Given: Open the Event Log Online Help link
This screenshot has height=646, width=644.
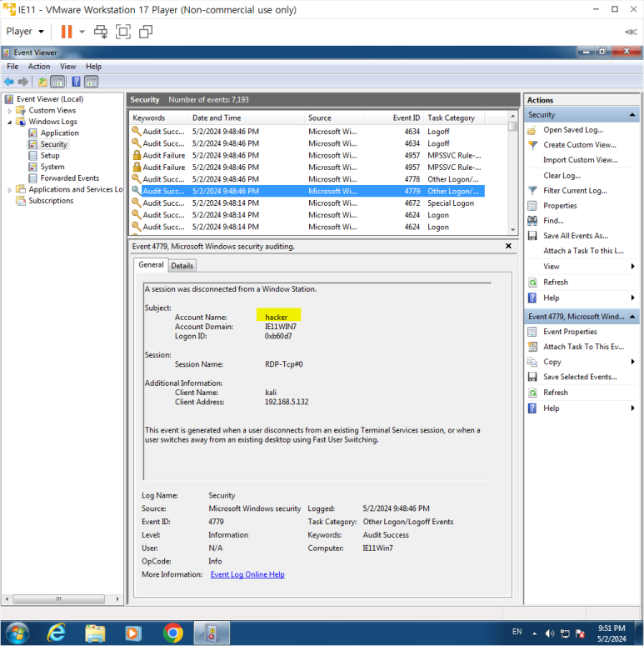Looking at the screenshot, I should [x=247, y=574].
